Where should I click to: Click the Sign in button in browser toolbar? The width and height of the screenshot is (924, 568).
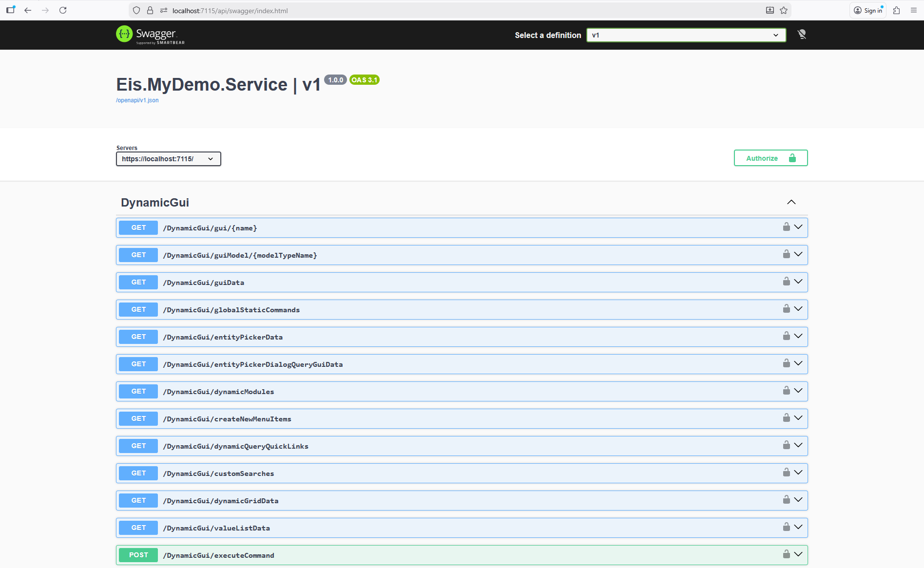click(x=868, y=10)
